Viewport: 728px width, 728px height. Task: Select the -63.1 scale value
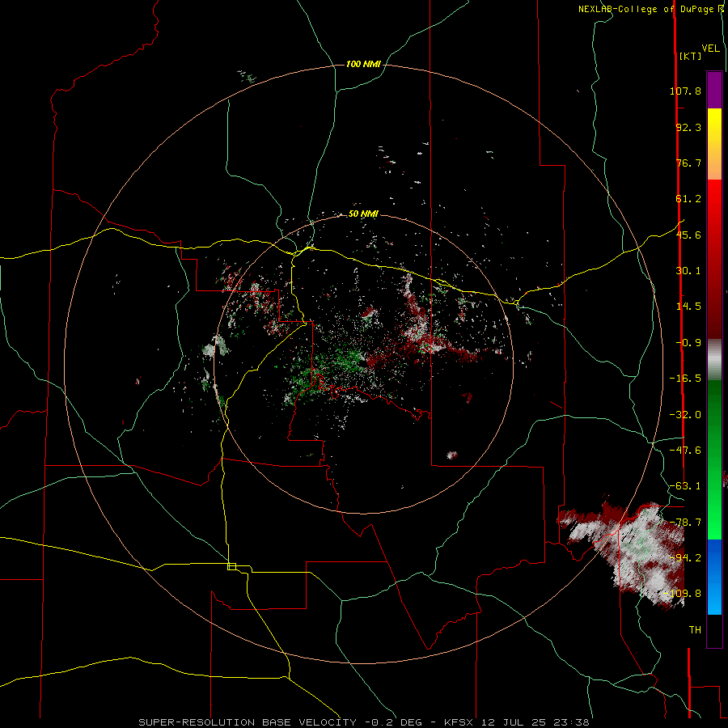coord(685,486)
